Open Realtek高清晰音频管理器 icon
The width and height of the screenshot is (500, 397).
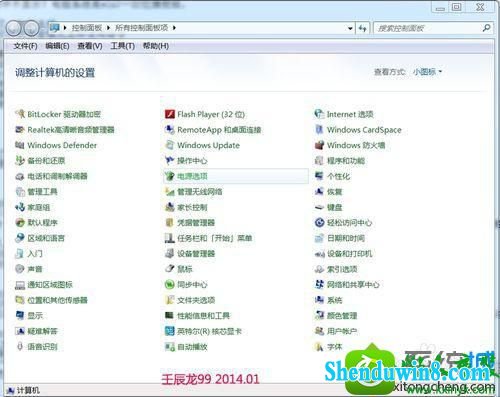(20, 129)
